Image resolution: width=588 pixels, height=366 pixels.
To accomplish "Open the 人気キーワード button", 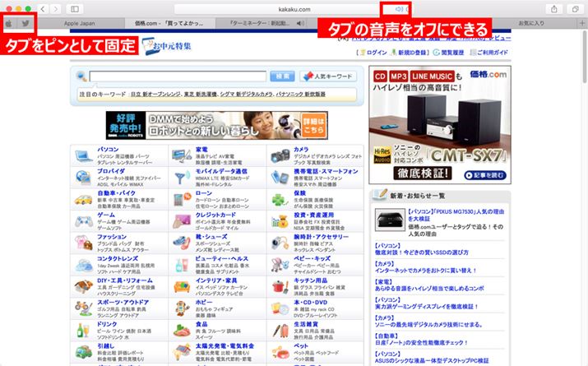I will click(328, 76).
